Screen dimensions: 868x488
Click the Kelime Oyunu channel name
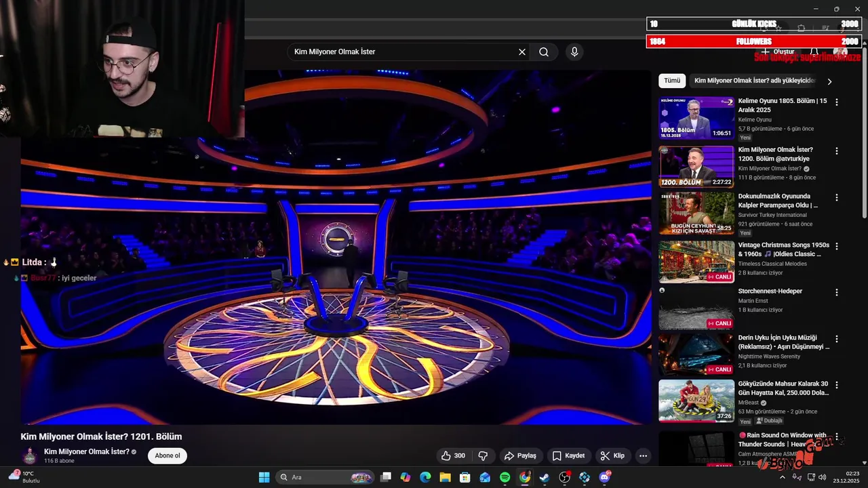[x=755, y=120]
